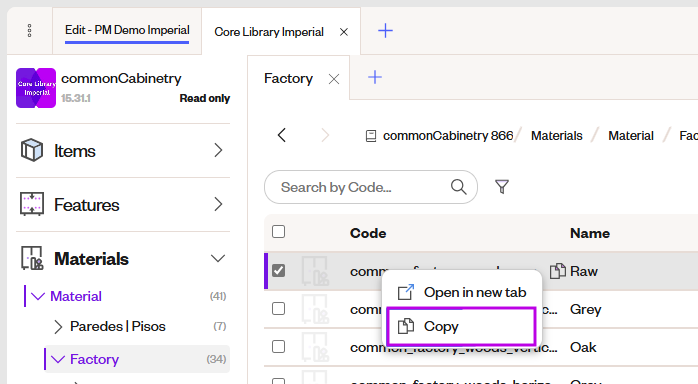Close the Core Library Imperial tab

point(344,32)
